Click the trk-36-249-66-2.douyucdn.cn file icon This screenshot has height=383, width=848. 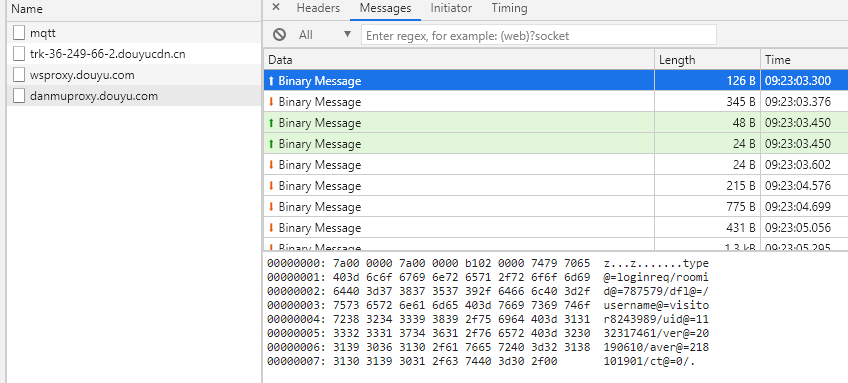click(19, 54)
